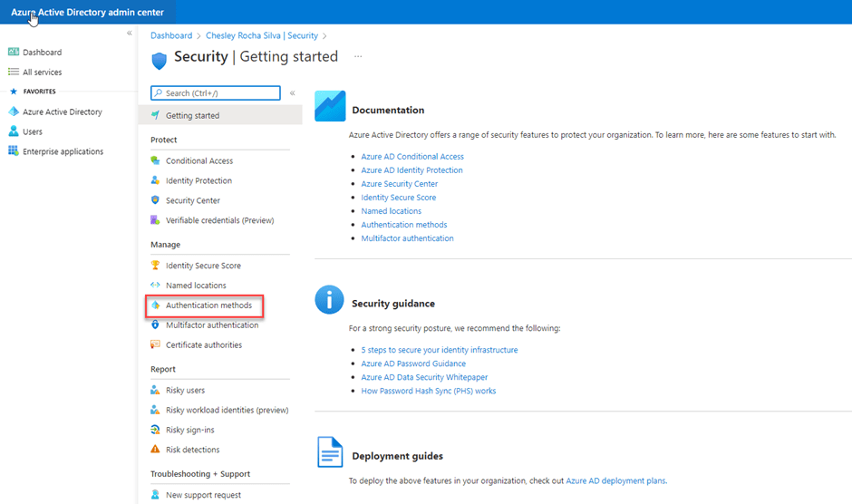Image resolution: width=852 pixels, height=504 pixels.
Task: Open Authentication methods in Manage section
Action: [x=208, y=305]
